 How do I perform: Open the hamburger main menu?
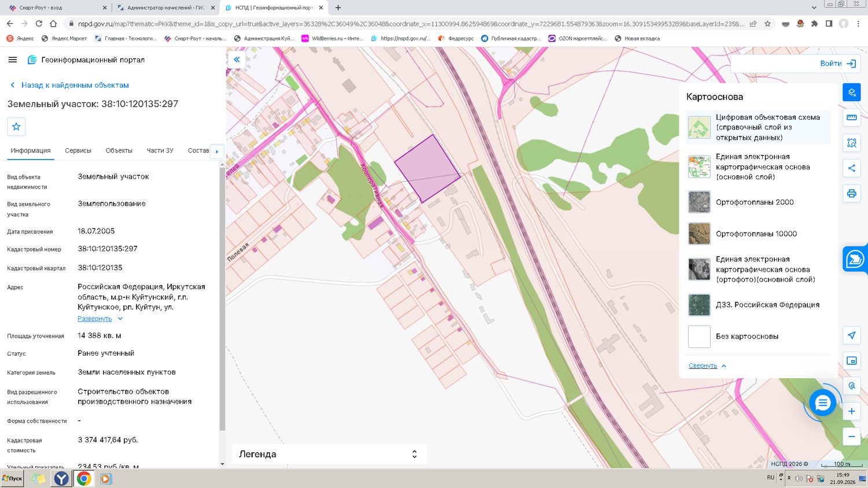(13, 60)
